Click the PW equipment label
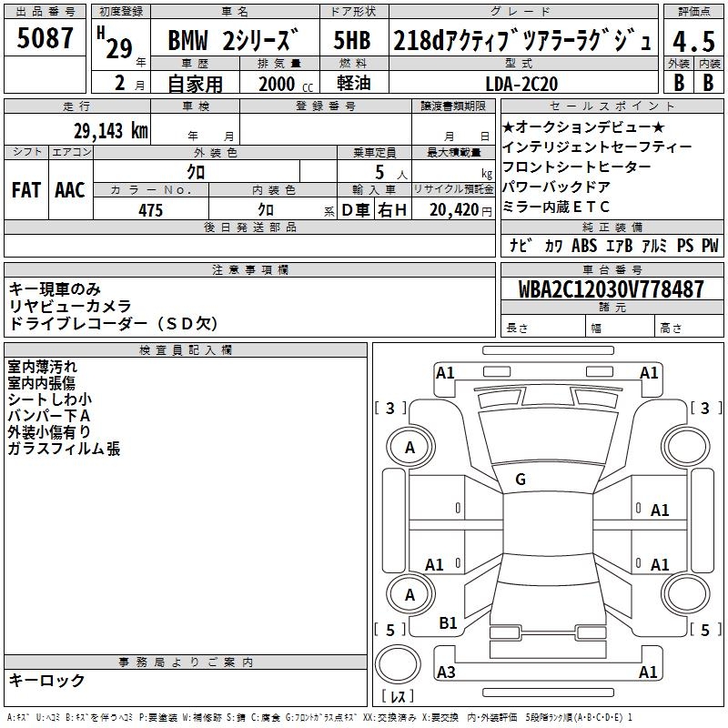 [x=710, y=246]
